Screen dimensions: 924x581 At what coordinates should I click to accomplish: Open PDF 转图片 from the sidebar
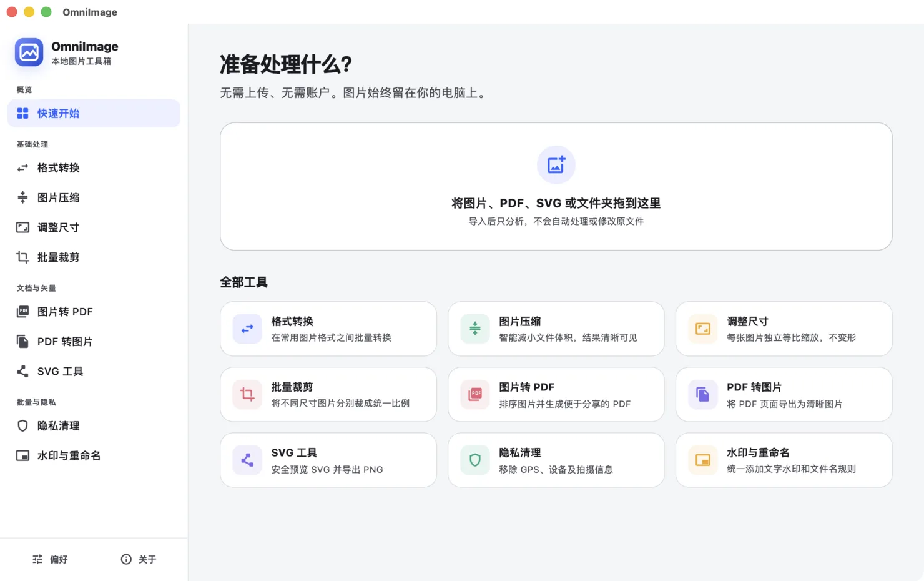point(94,341)
